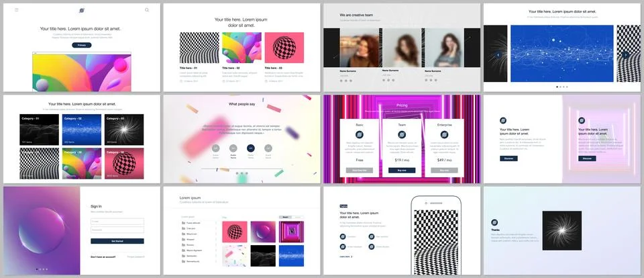The image size is (644, 278).
Task: Click the date icon under Title here - 03
Action: pyautogui.click(x=266, y=81)
